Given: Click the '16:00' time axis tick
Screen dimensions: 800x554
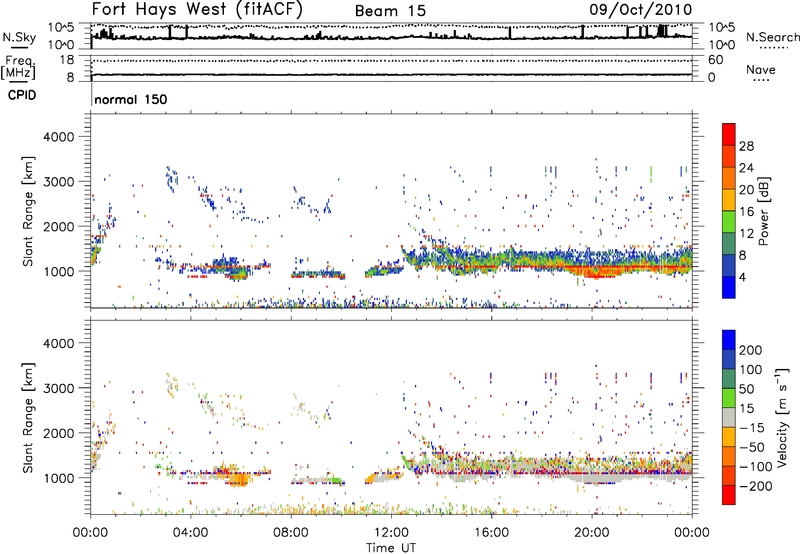Looking at the screenshot, I should click(x=491, y=533).
